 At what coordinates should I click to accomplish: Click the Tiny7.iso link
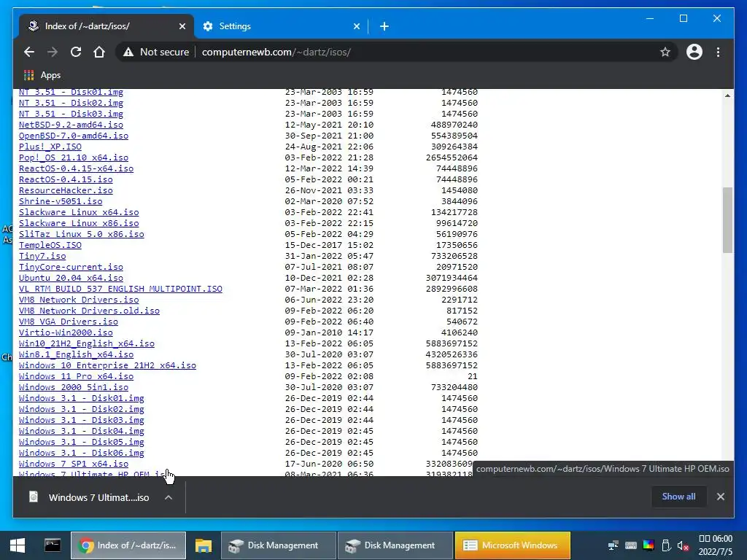click(x=42, y=256)
